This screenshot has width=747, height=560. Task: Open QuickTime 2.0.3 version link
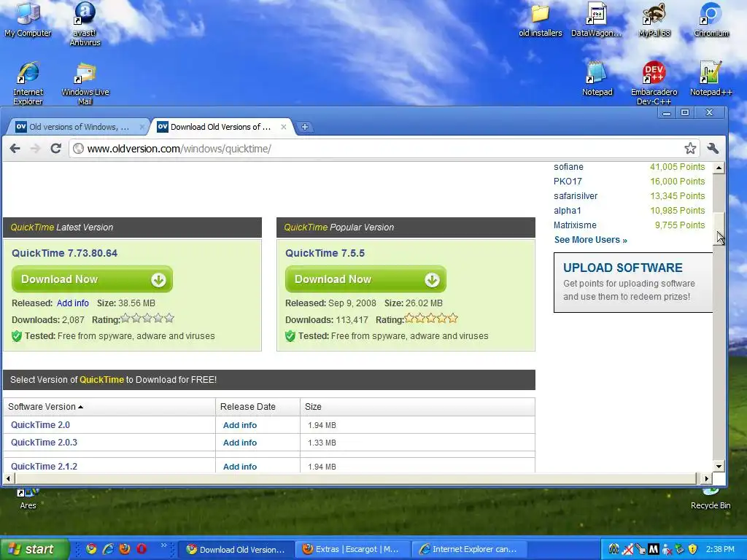tap(44, 443)
